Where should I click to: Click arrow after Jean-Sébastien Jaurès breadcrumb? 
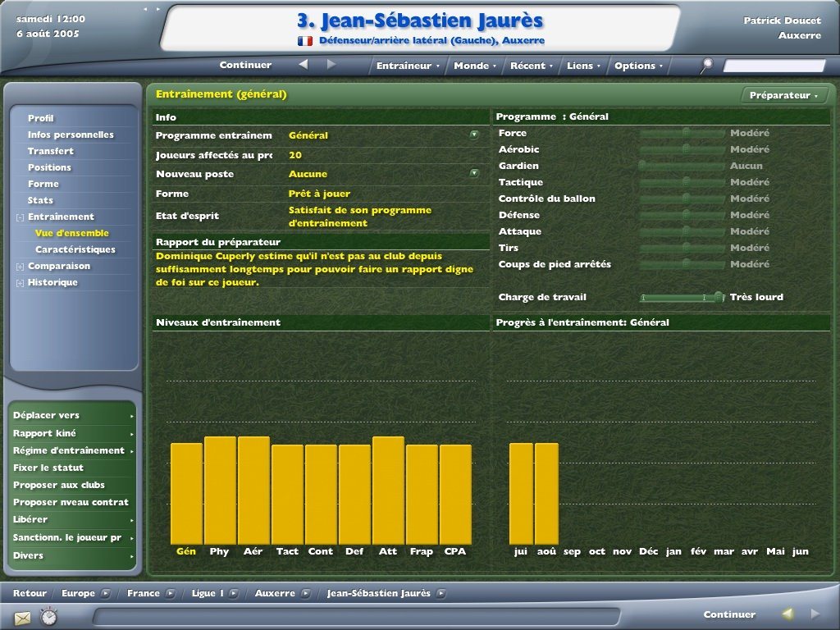[441, 593]
